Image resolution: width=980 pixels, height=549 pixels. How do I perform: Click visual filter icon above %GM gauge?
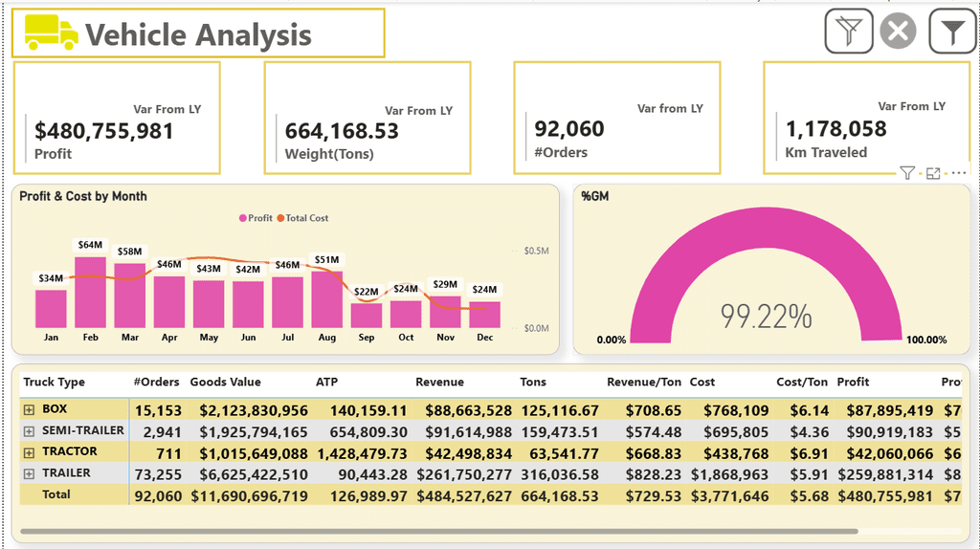click(906, 173)
